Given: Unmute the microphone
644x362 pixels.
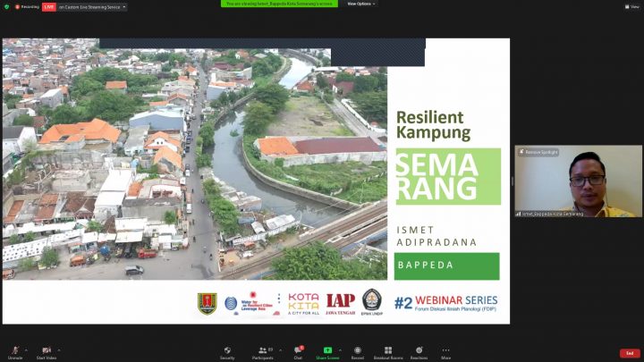Looking at the screenshot, I should 15,350.
